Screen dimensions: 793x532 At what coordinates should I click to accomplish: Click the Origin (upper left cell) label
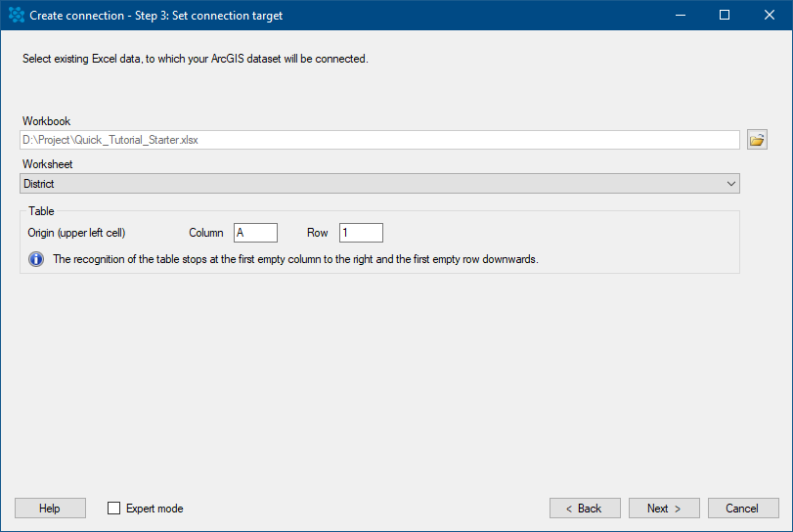coord(76,233)
